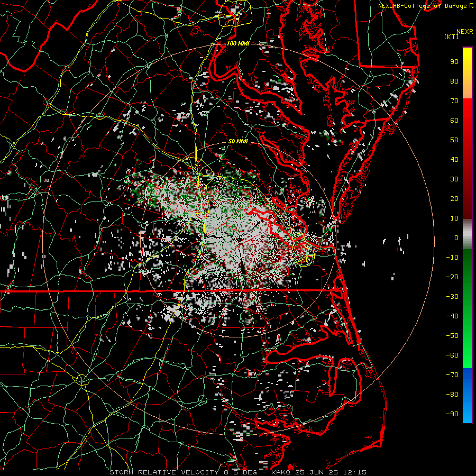Select the 40 value on the velocity scale

454,160
